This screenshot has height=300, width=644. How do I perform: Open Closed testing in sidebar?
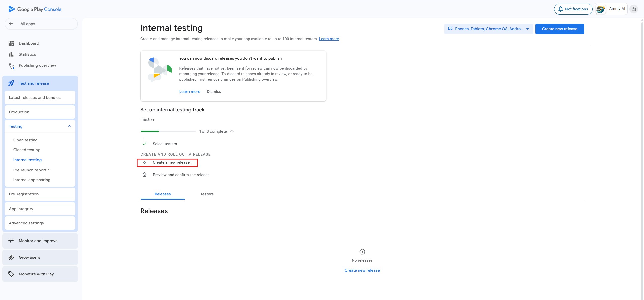click(x=27, y=150)
